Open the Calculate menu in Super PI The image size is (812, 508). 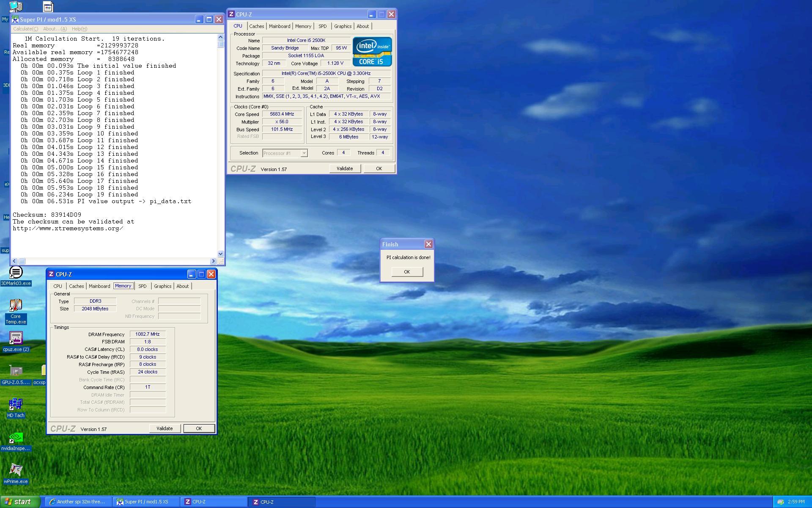click(25, 29)
